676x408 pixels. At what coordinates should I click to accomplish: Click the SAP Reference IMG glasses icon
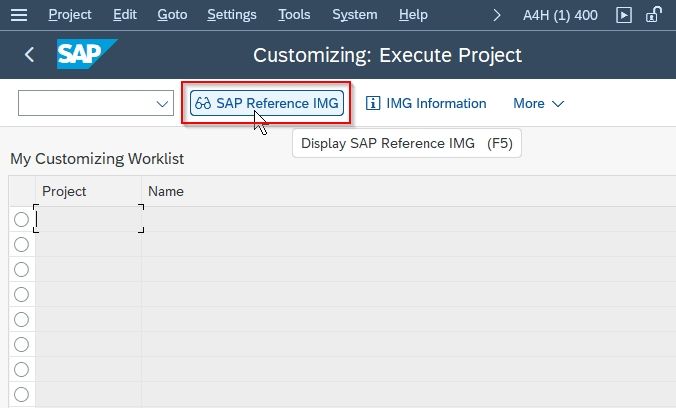coord(203,104)
